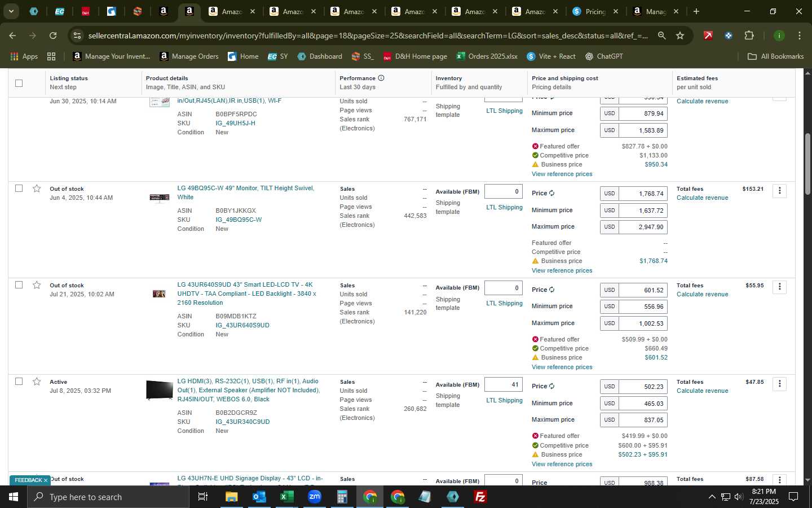Open the page vertical scrollbar thumb
Image resolution: width=812 pixels, height=508 pixels.
[x=807, y=164]
